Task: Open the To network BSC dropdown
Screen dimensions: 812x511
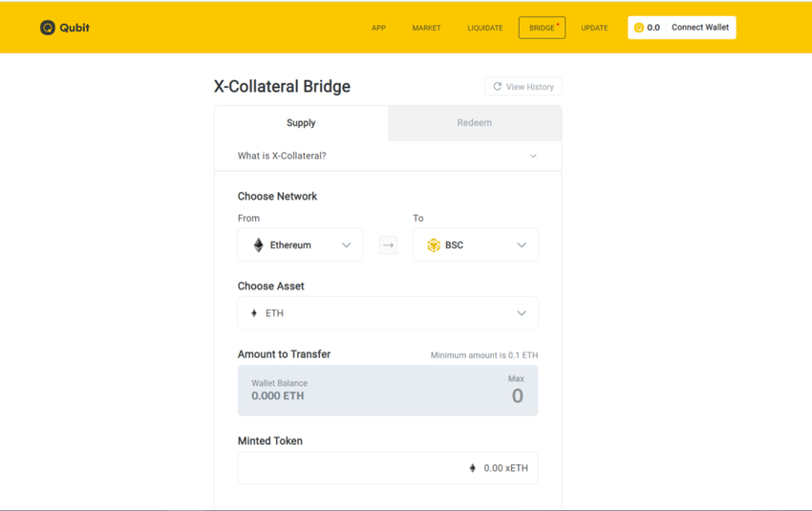Action: coord(476,245)
